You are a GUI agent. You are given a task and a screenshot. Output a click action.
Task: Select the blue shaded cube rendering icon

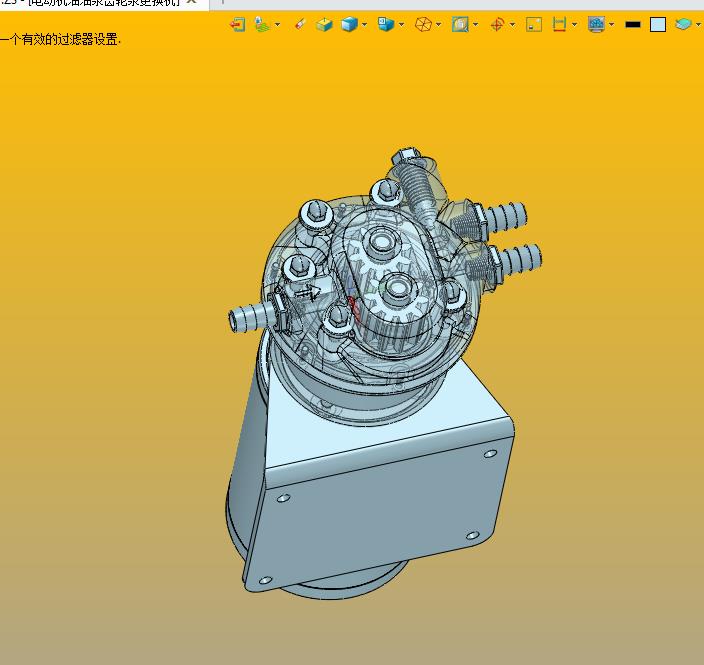(349, 24)
